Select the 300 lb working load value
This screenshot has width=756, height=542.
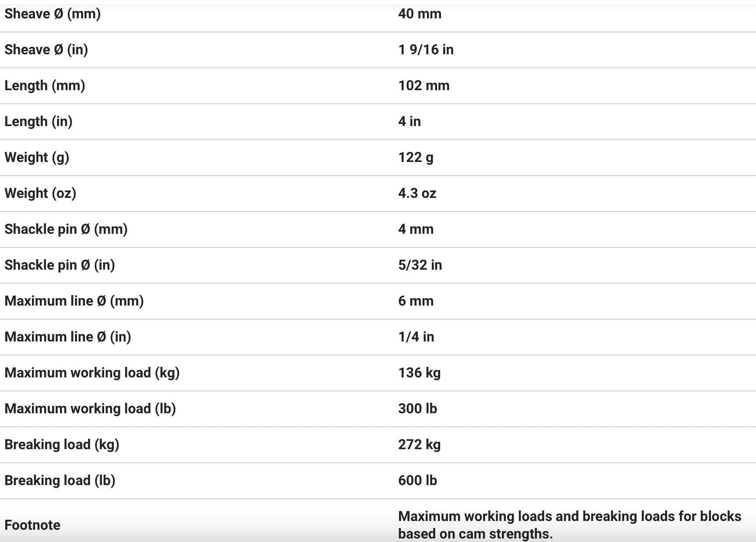[x=417, y=409]
